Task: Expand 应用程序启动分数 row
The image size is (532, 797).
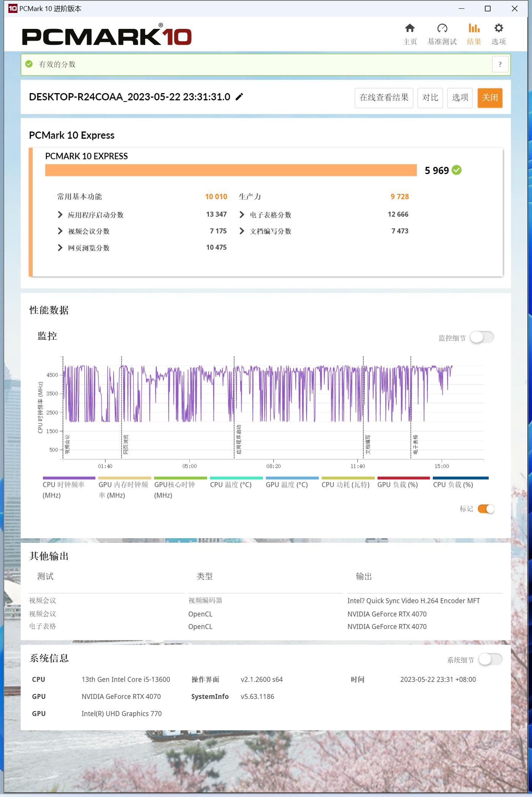Action: 60,215
